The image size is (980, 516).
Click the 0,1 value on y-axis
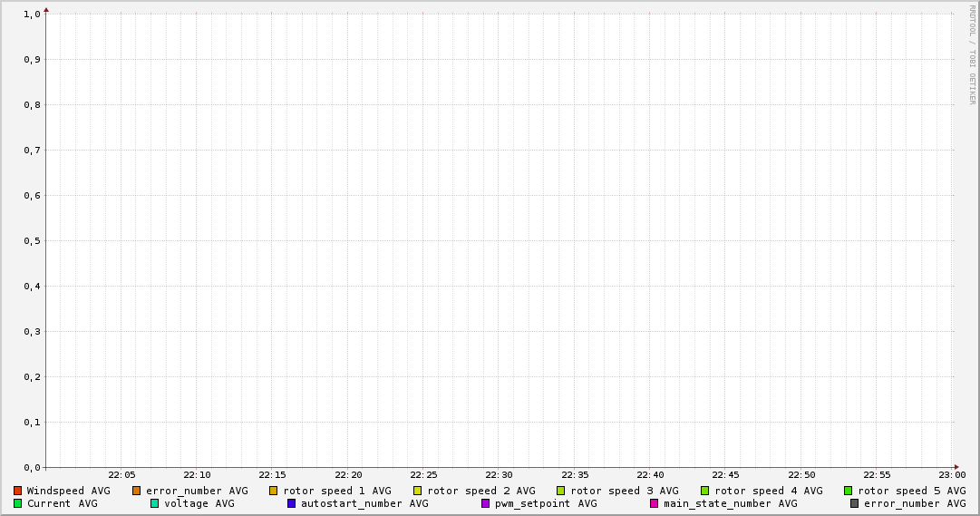[x=32, y=423]
